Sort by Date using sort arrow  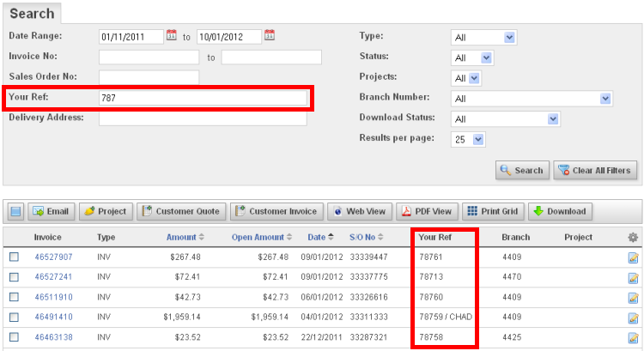point(331,237)
